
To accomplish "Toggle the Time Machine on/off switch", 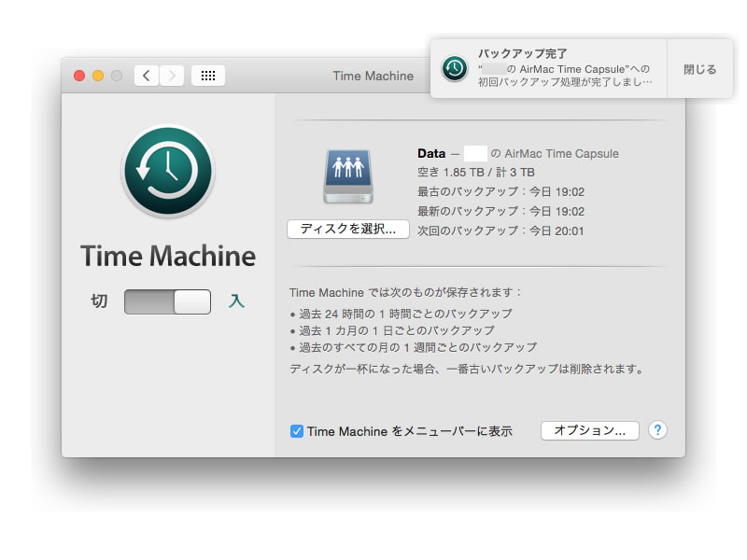I will [x=168, y=301].
